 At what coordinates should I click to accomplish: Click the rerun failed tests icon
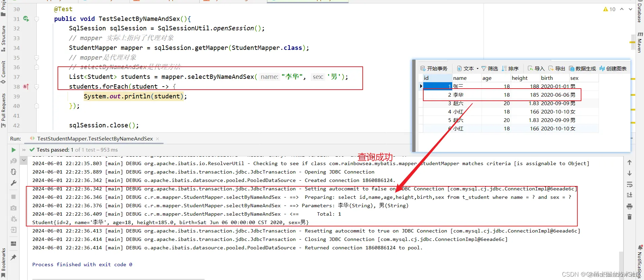(13, 161)
